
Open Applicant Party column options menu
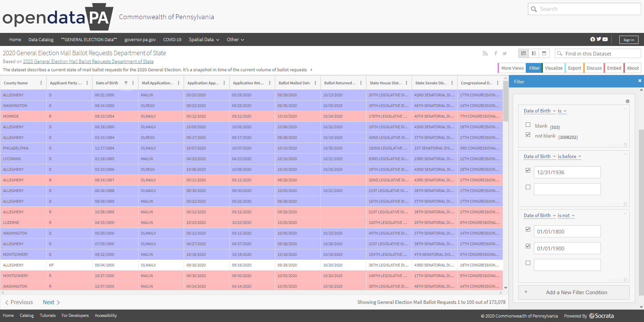pos(87,83)
